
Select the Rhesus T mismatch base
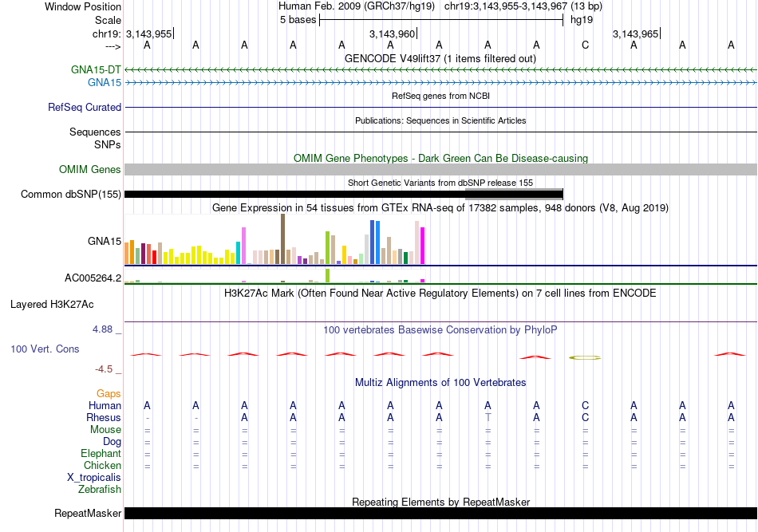coord(488,417)
